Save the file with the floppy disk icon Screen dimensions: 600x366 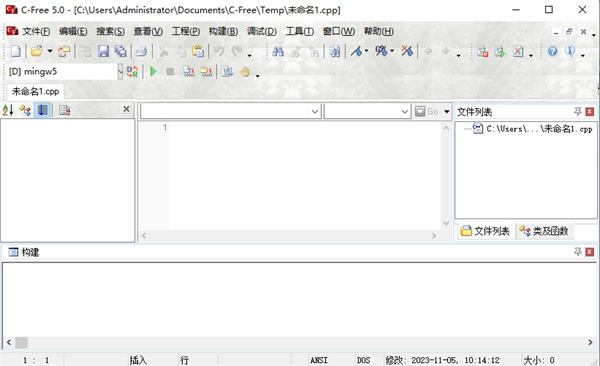(x=103, y=51)
